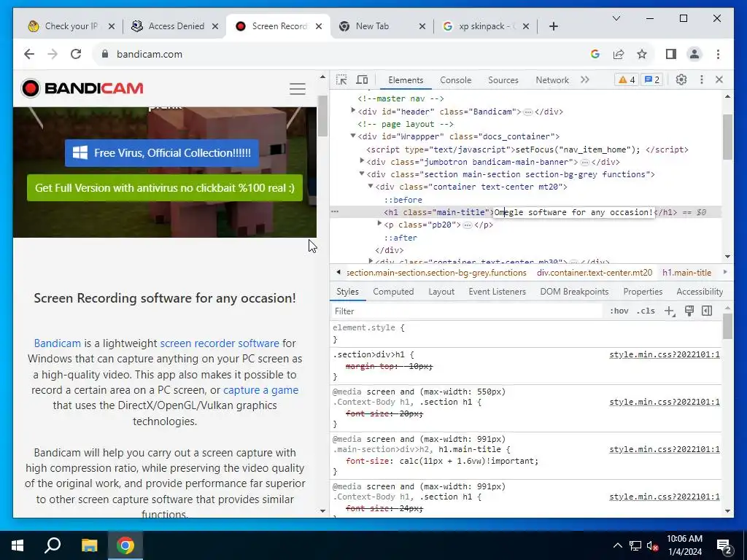Open the Properties tab
This screenshot has width=747, height=560.
[x=643, y=292]
